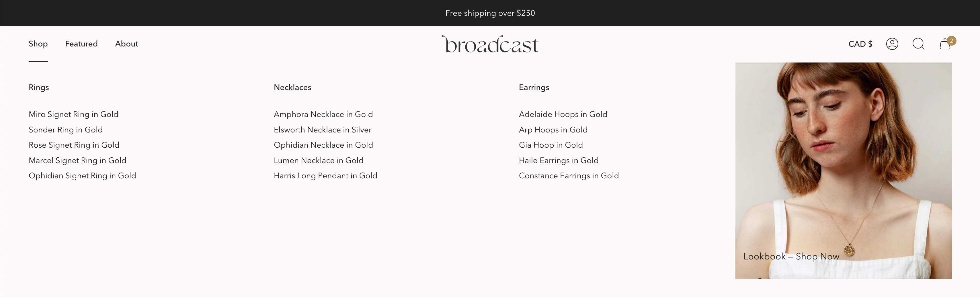This screenshot has width=980, height=297.
Task: Open the Shop menu
Action: point(38,44)
